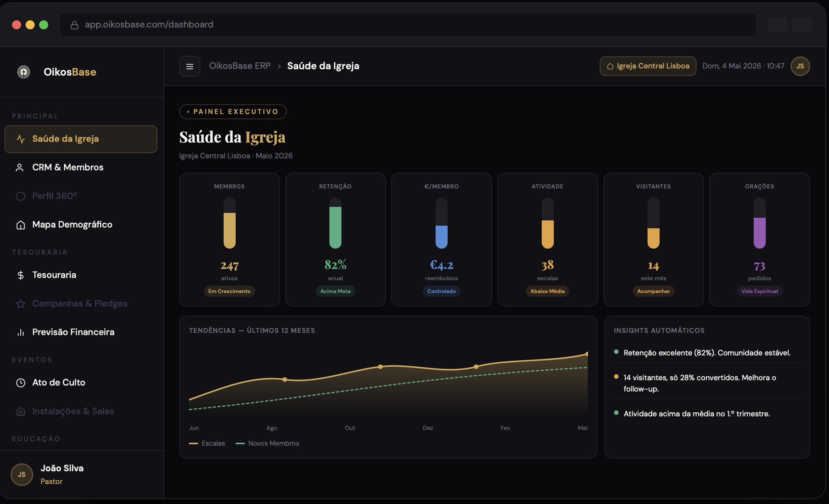Click the Painel Executivo pill label
The height and width of the screenshot is (504, 829).
[233, 112]
